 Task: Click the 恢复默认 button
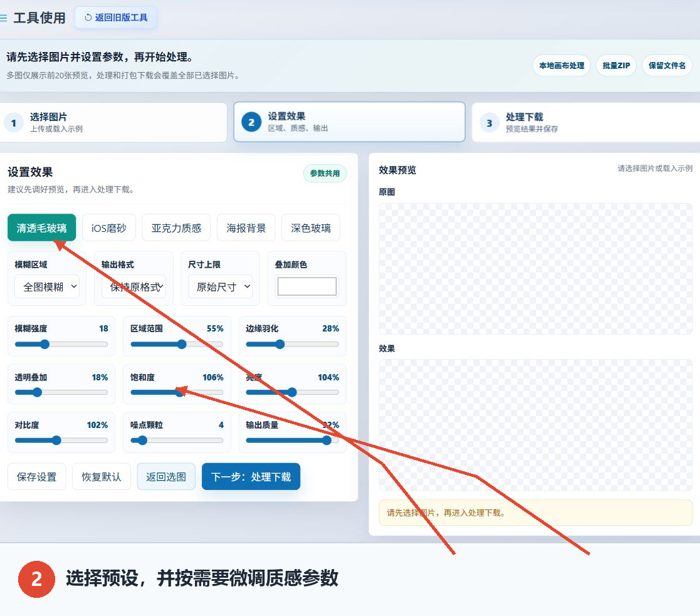[x=102, y=477]
